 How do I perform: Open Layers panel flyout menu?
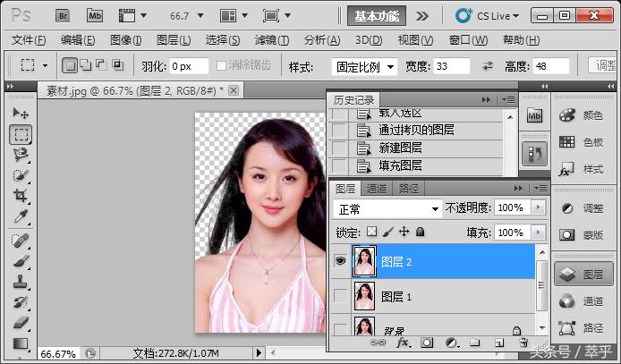tap(540, 189)
